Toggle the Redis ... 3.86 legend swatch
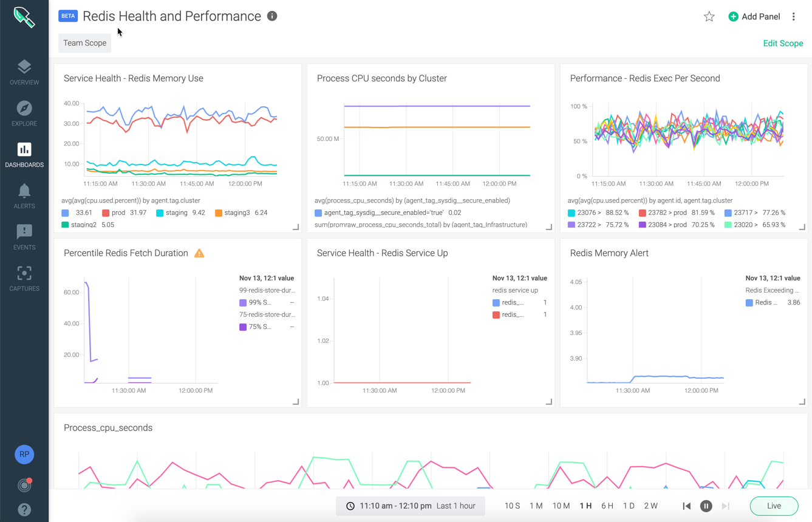Viewport: 812px width, 522px height. (749, 302)
